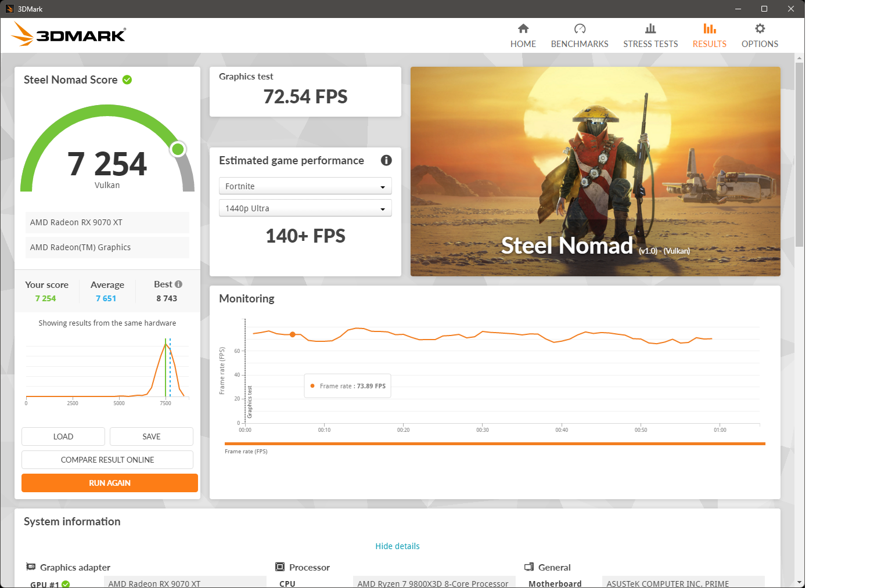Viewport: 892px width, 588px height.
Task: Click the 3DMark logo in header
Action: [x=69, y=34]
